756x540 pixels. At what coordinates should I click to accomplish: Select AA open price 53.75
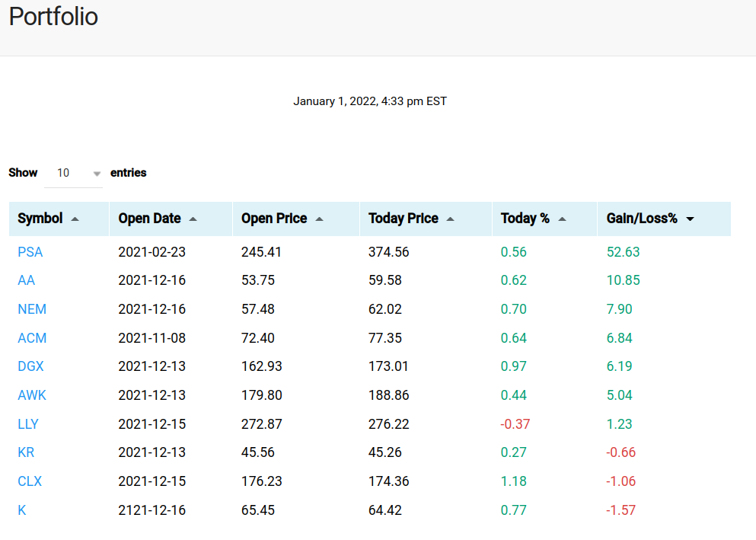coord(258,280)
